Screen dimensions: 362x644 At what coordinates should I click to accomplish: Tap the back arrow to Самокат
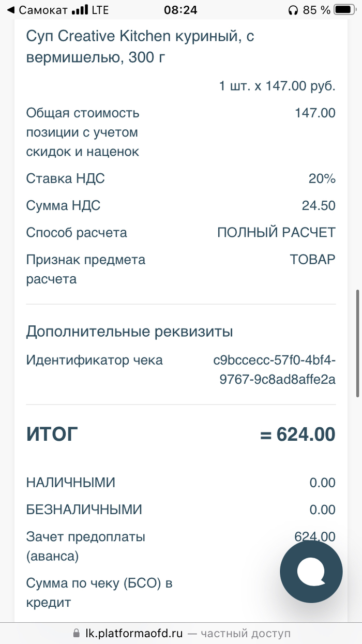11,10
